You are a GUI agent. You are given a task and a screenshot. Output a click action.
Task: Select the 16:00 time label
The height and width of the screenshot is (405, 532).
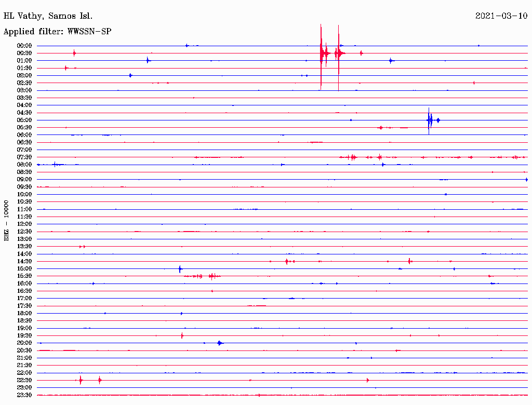pos(24,283)
